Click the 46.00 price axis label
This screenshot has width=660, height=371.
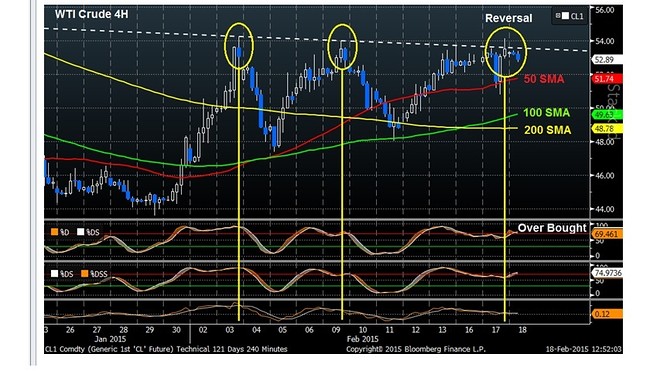tap(605, 176)
